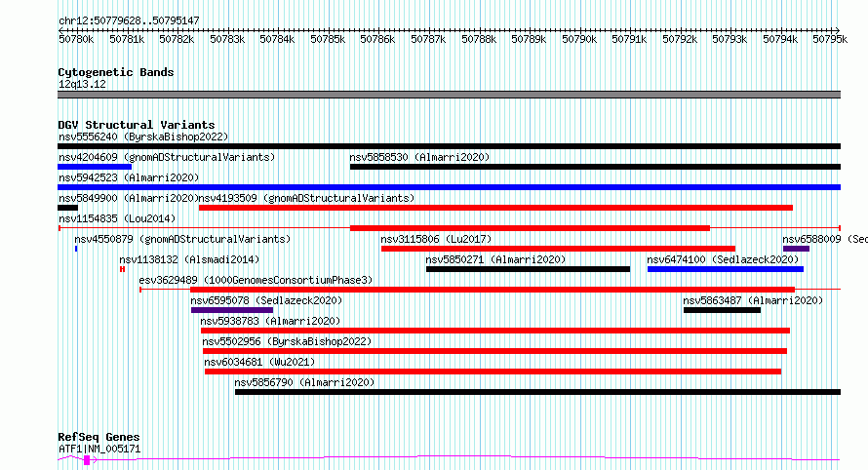Viewport: 868px width, 470px height.
Task: Click the chr12:50779628..50795147 coordinates text
Action: (x=129, y=20)
